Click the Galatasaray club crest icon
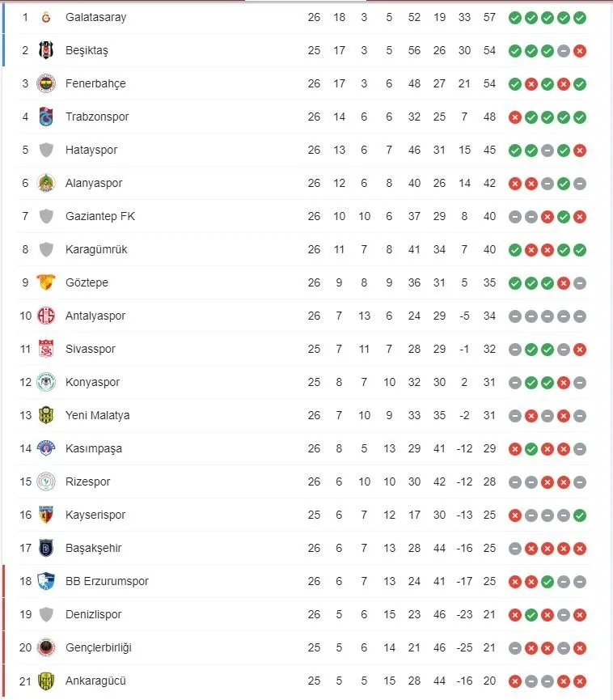The width and height of the screenshot is (613, 700). [x=46, y=17]
